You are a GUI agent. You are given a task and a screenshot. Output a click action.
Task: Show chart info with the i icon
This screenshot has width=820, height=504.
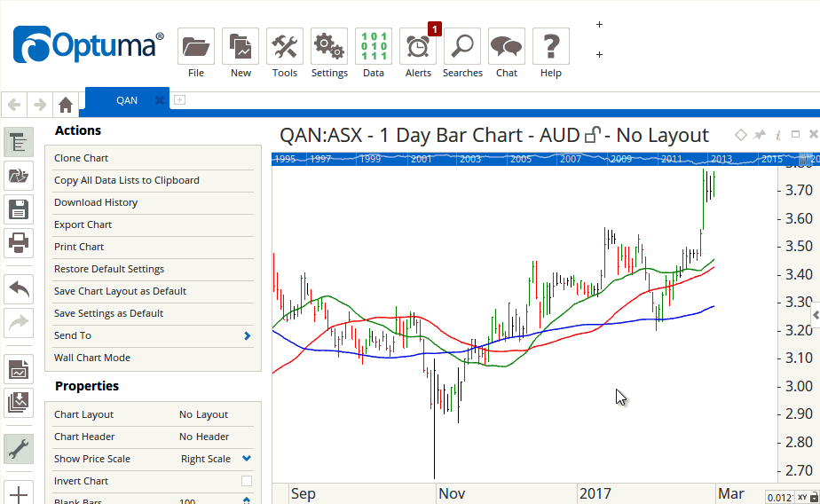point(778,136)
